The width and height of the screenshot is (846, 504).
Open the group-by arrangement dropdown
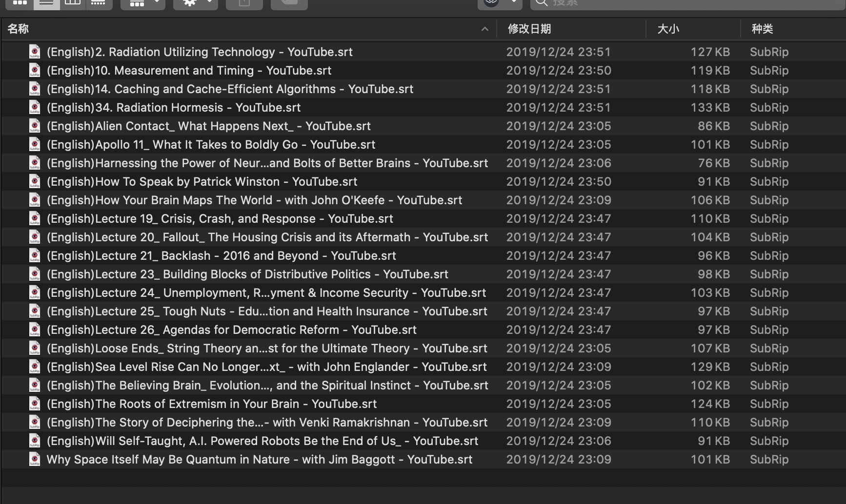(142, 3)
